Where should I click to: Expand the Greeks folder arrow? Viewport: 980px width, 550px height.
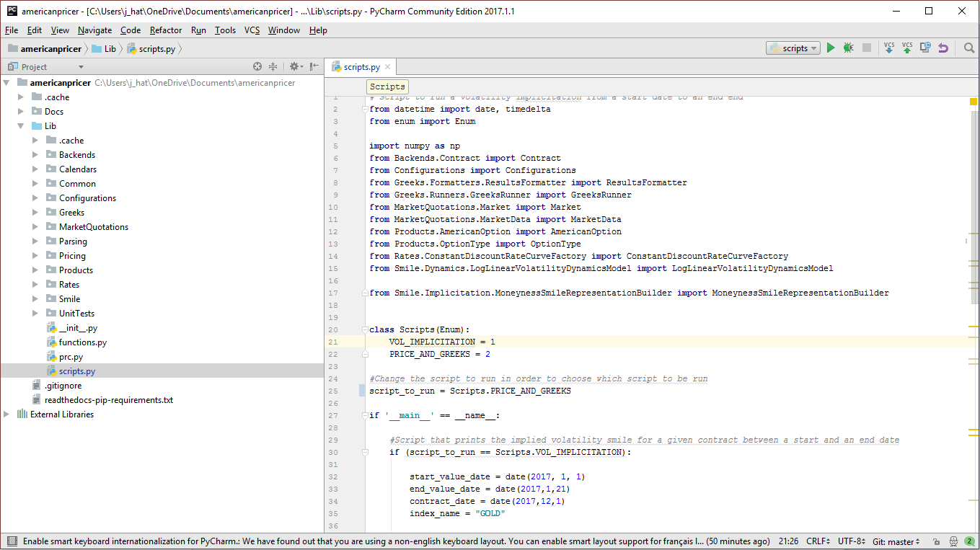coord(35,213)
